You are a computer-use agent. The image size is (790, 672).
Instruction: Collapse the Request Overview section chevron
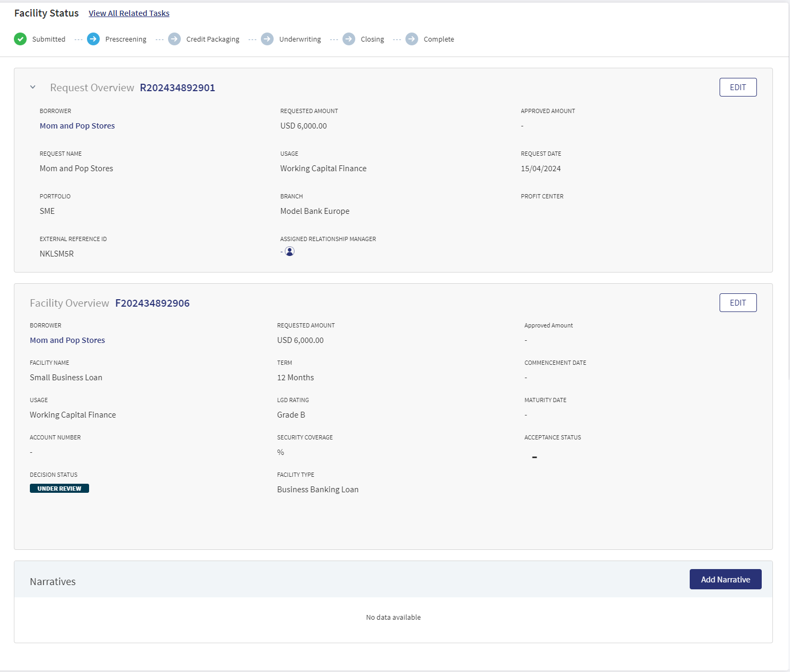33,87
